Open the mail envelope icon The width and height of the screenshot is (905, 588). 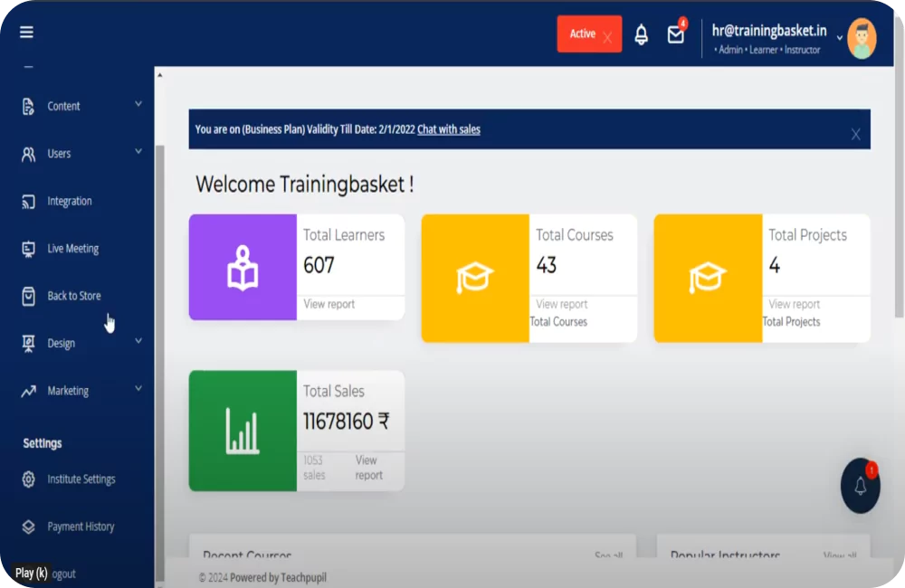point(676,34)
